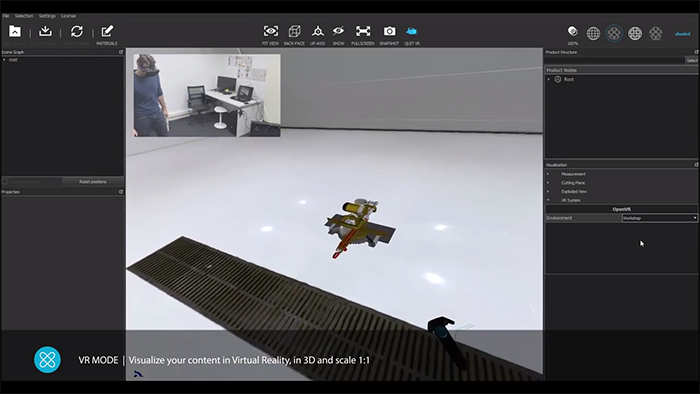This screenshot has height=394, width=700.
Task: Open the Environment dropdown showing Workshop
Action: 659,218
